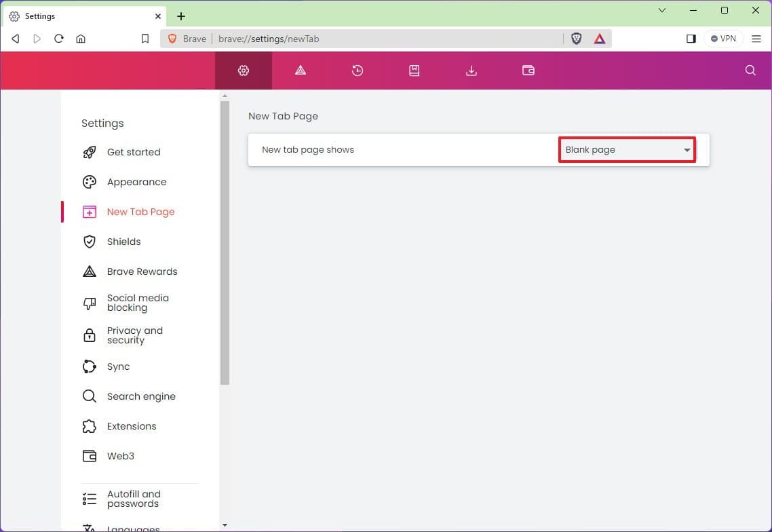
Task: Open the search icon on settings page
Action: [x=750, y=70]
